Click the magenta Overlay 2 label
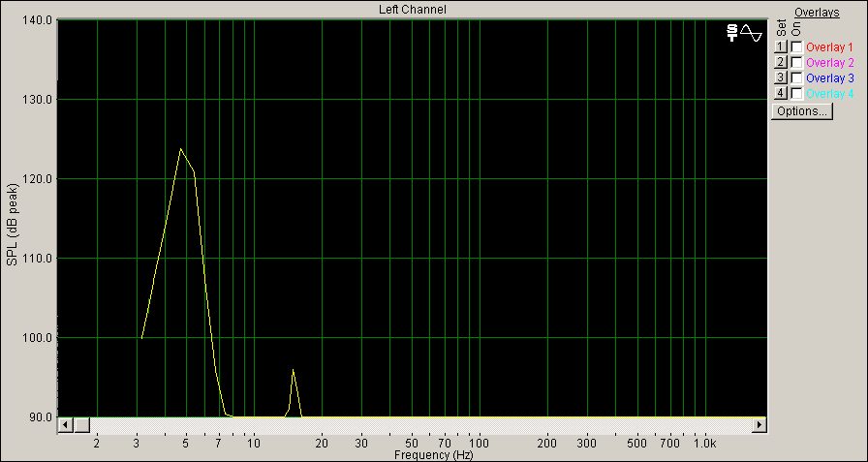 830,63
